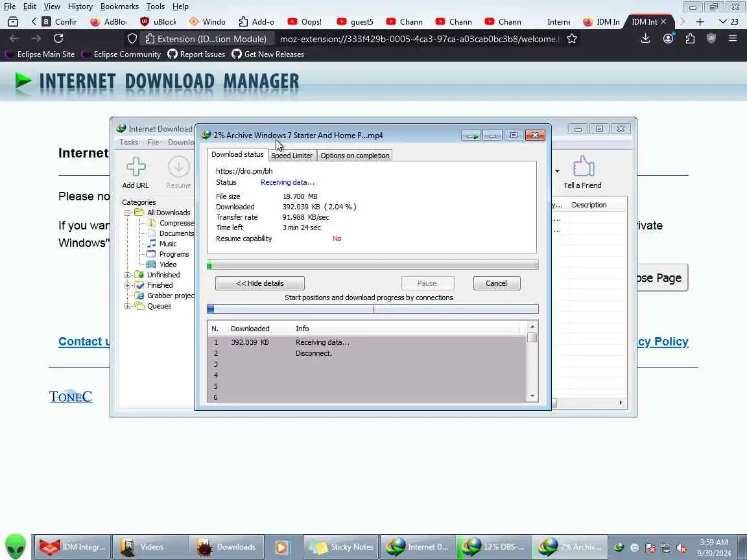Click the Cancel download button
The image size is (747, 560).
coord(497,283)
